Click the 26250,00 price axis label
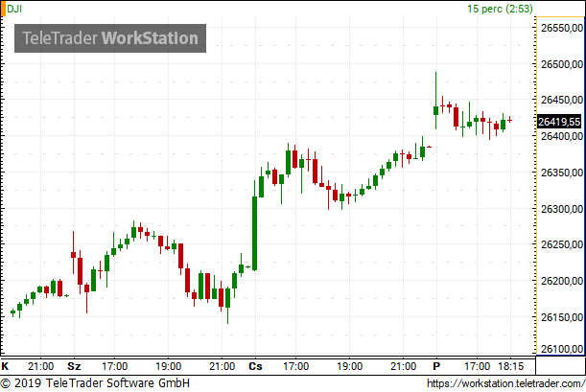 pos(562,244)
